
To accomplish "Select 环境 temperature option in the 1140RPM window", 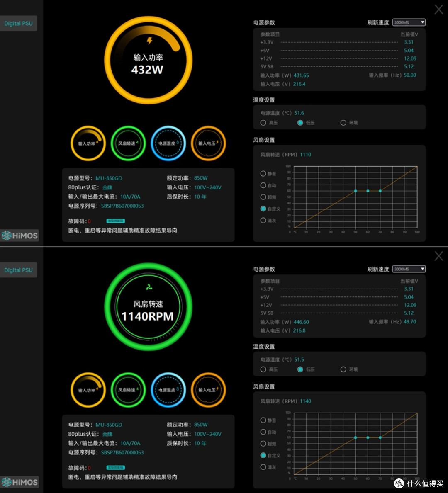I will coord(343,369).
